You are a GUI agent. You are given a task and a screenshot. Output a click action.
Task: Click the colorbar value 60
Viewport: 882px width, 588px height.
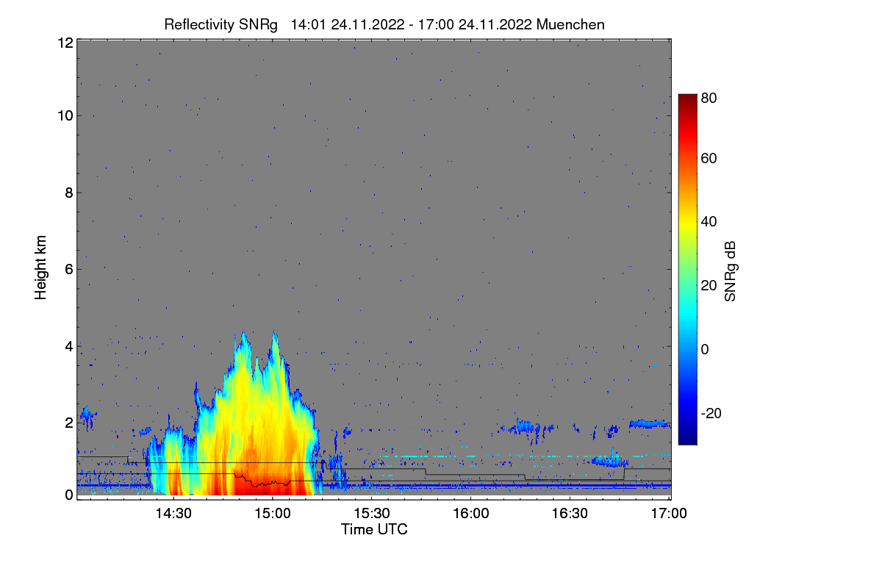709,158
